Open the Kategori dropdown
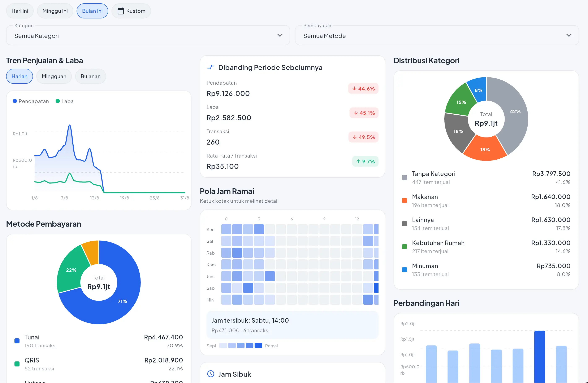588x383 pixels. [x=148, y=36]
